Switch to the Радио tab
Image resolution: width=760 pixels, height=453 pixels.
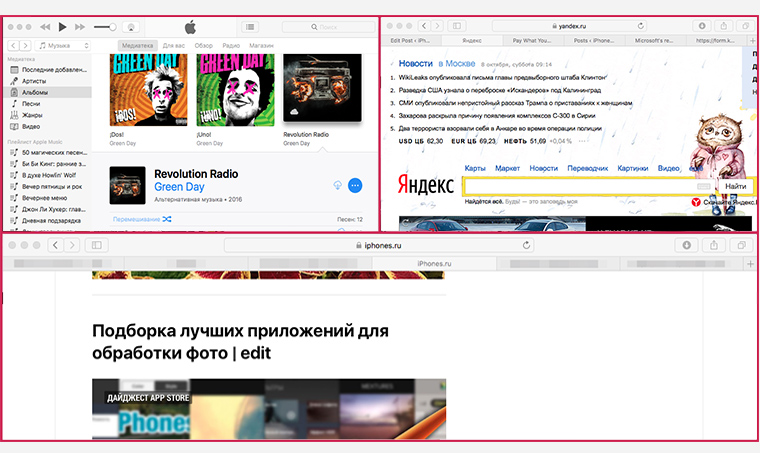(231, 46)
